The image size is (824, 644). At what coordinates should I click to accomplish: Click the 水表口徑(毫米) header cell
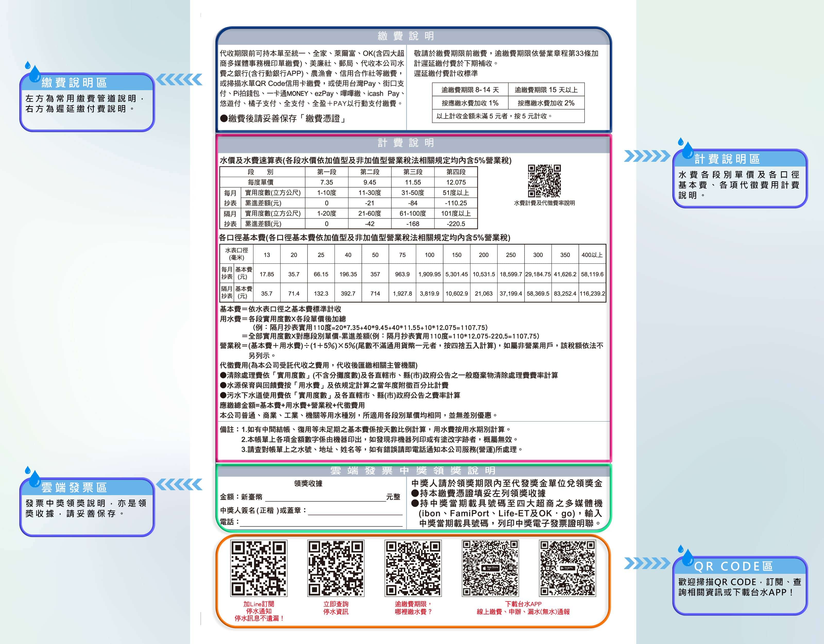237,254
